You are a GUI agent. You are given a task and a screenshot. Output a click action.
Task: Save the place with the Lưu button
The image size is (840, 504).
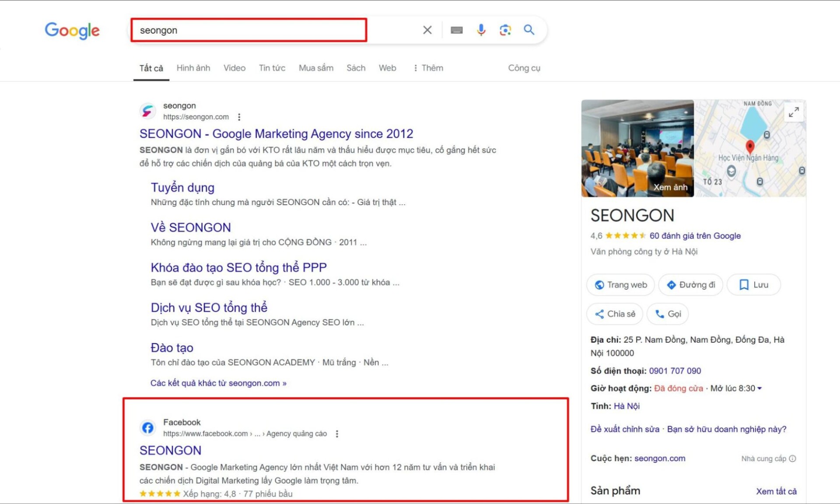tap(753, 285)
